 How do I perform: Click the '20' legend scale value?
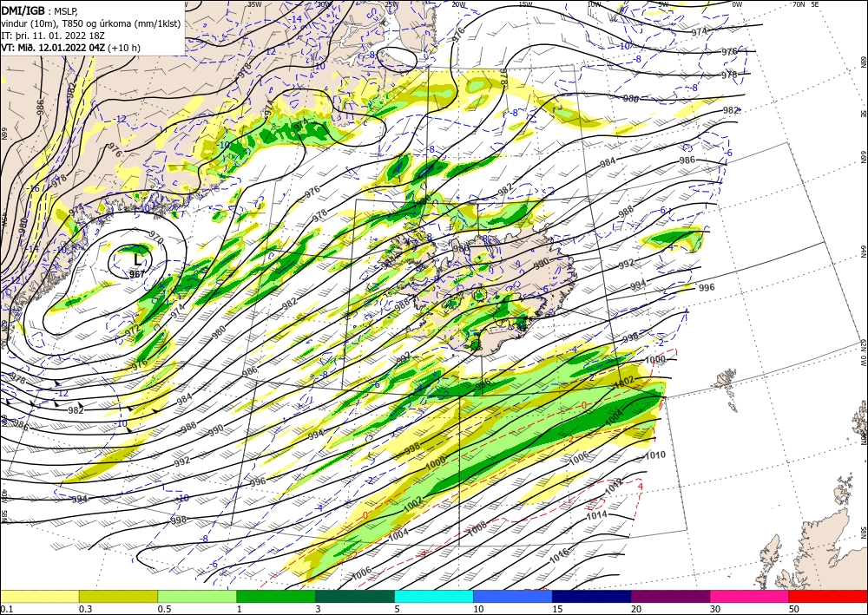point(636,609)
